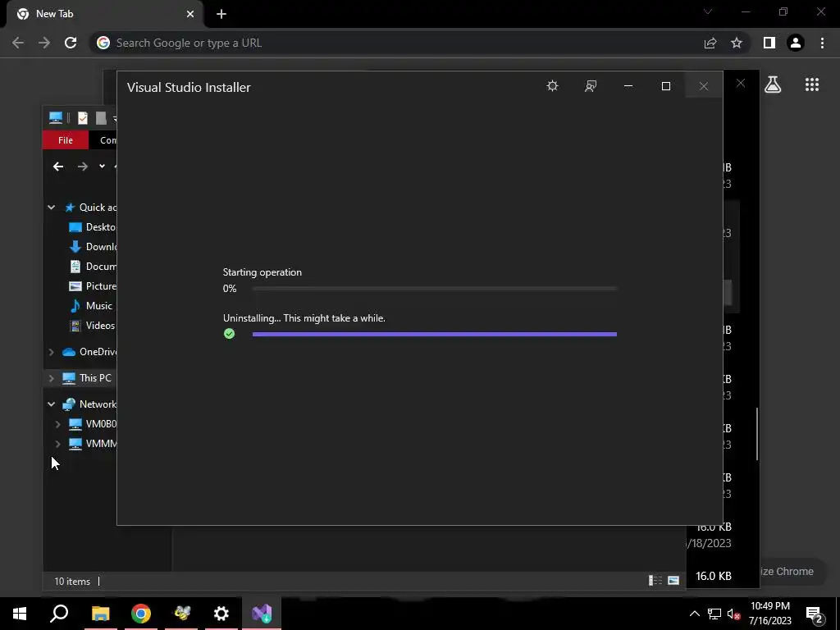Open the Chrome profile avatar menu
This screenshot has height=630, width=840.
click(796, 43)
